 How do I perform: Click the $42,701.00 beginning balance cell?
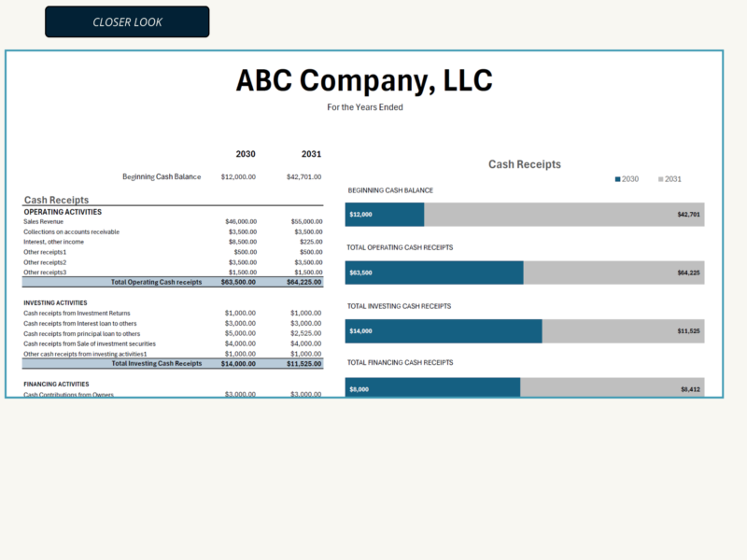tap(304, 176)
